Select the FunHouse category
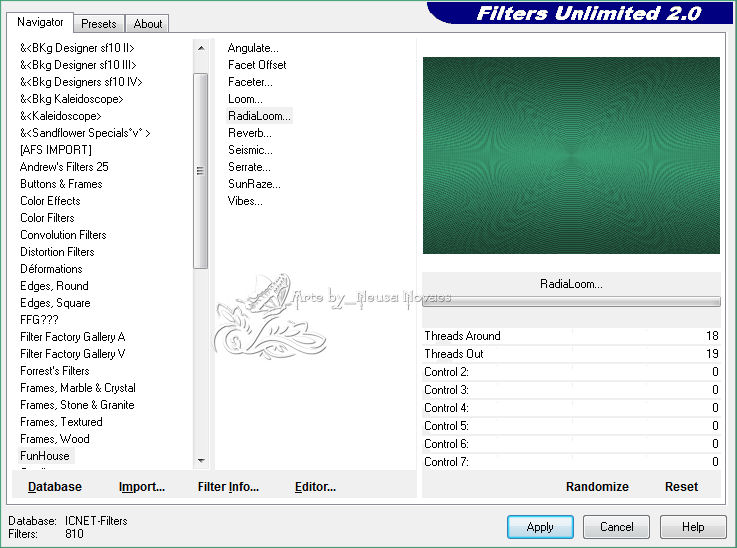Screen dimensions: 737x548 point(45,455)
